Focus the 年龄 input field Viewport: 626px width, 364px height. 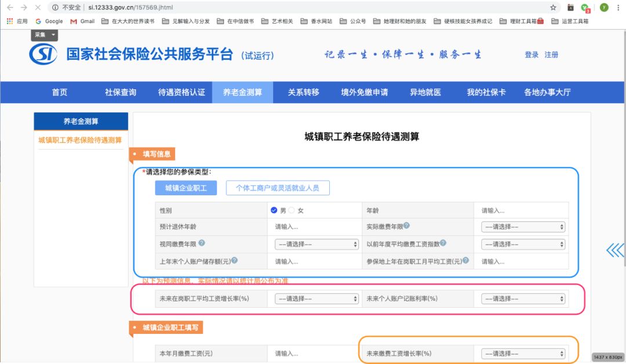pyautogui.click(x=521, y=210)
